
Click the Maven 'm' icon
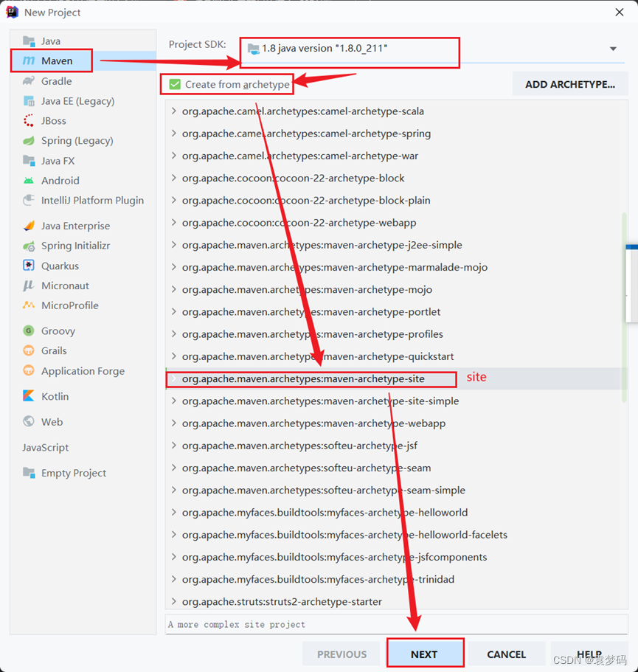point(29,61)
